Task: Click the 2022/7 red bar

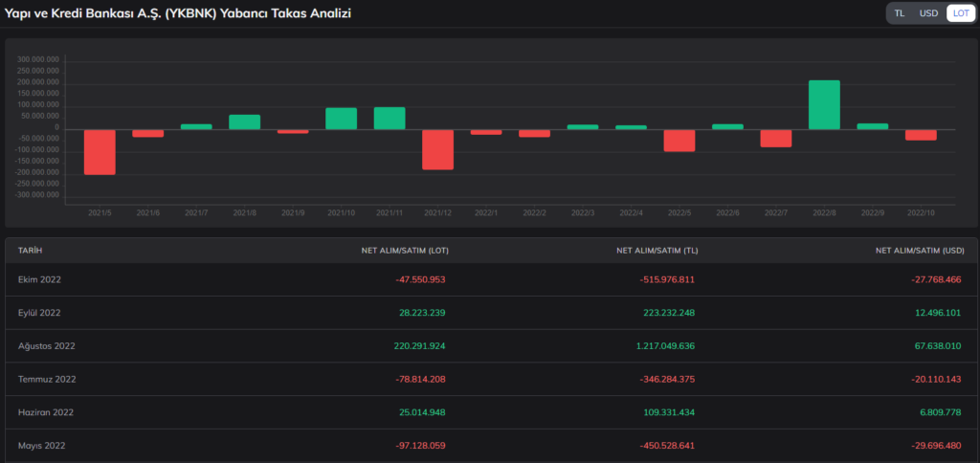Action: 776,138
